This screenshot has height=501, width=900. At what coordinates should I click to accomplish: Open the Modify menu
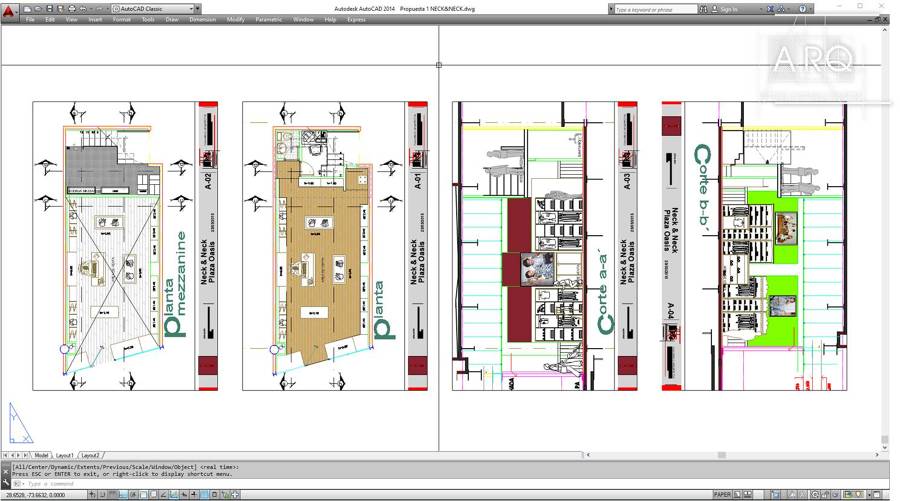235,20
